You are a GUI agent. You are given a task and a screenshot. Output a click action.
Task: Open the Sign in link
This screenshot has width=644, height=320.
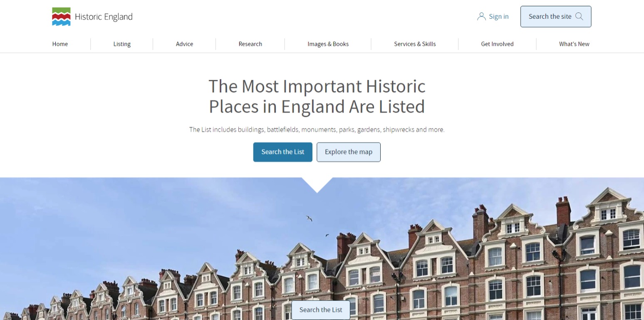(493, 17)
